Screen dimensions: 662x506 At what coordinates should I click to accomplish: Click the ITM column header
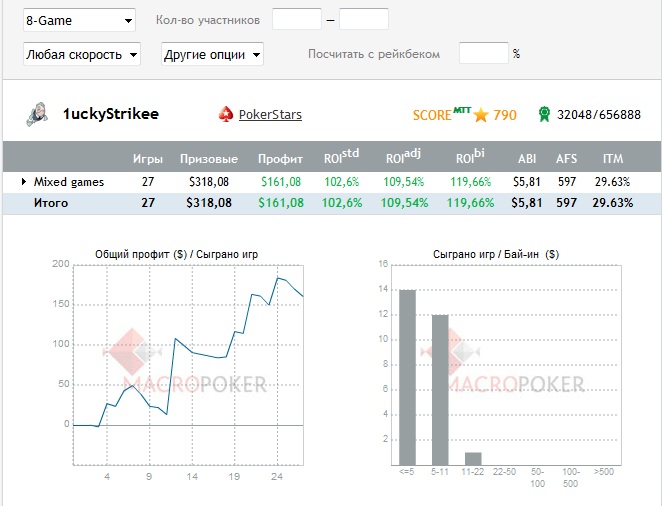point(614,159)
